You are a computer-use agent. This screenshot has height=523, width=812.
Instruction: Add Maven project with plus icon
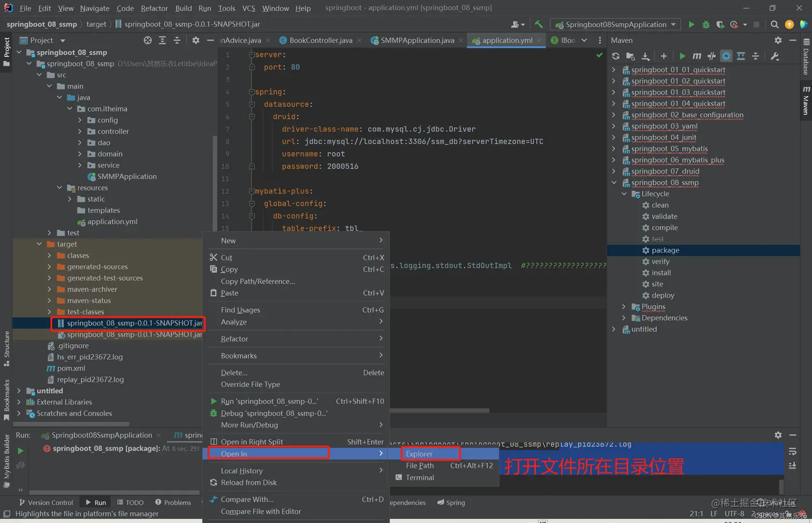tap(664, 56)
